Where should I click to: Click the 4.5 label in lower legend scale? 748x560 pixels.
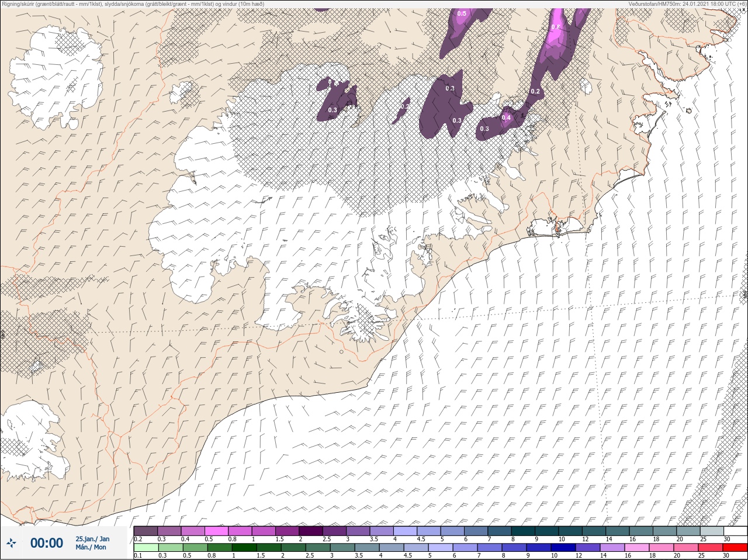[x=408, y=556]
